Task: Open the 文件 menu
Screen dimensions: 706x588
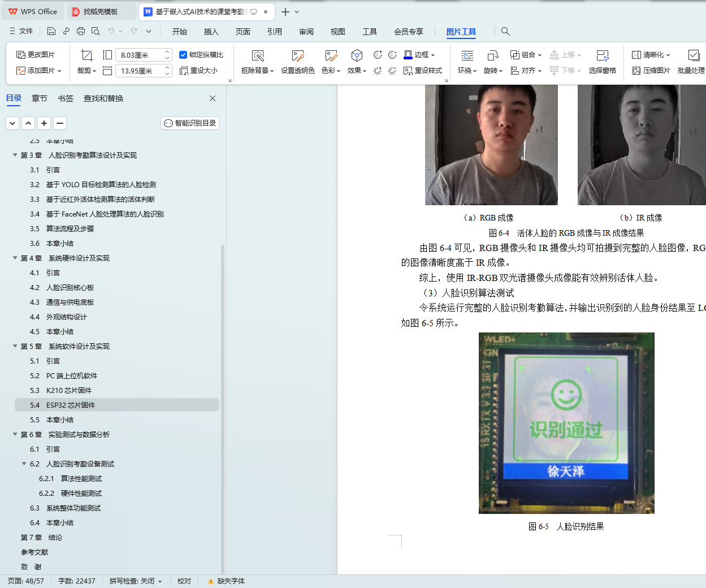Action: (21, 31)
